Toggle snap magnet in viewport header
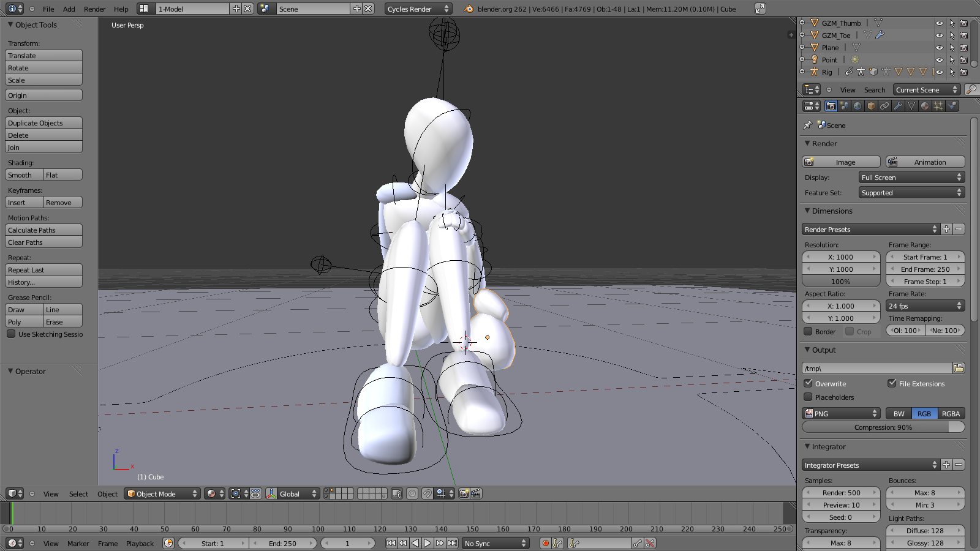Image resolution: width=980 pixels, height=551 pixels. [428, 493]
